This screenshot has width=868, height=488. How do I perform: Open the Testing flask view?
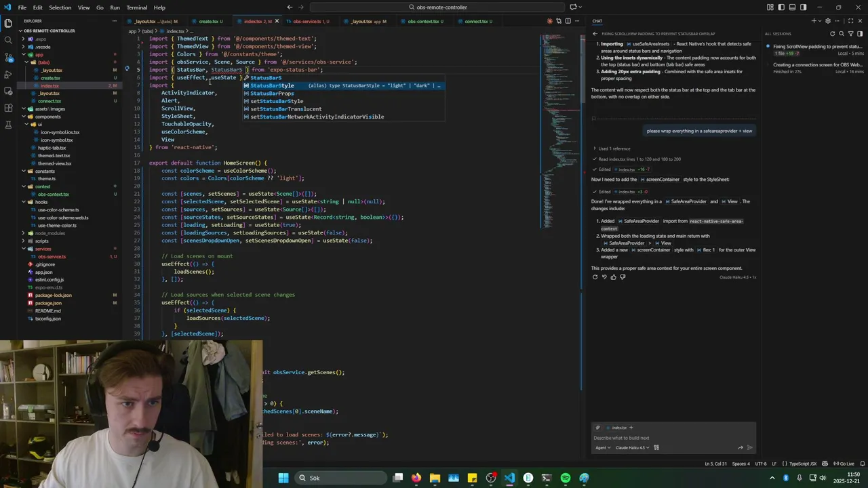[8, 125]
